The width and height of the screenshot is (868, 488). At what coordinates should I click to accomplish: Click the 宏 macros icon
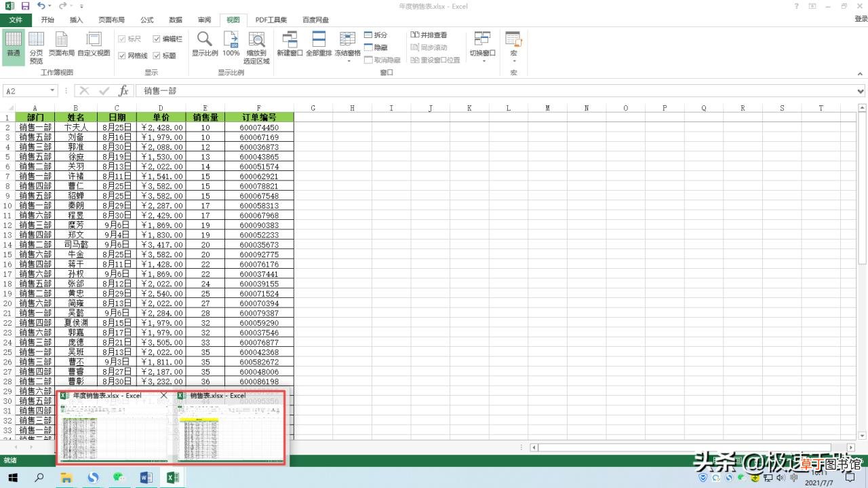click(x=513, y=39)
